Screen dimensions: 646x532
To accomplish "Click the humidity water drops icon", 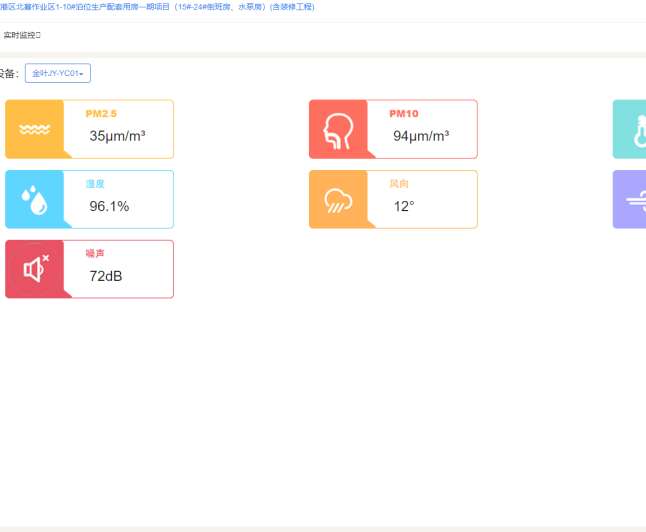I will coord(36,199).
